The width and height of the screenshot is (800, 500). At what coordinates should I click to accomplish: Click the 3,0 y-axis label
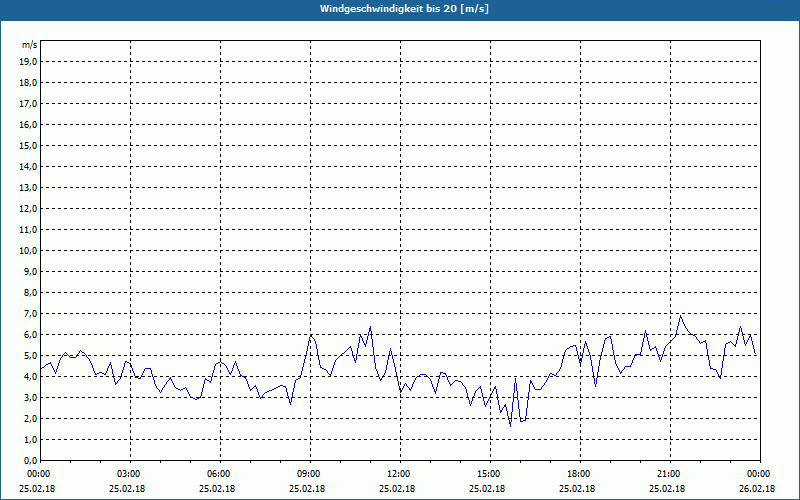pos(30,397)
